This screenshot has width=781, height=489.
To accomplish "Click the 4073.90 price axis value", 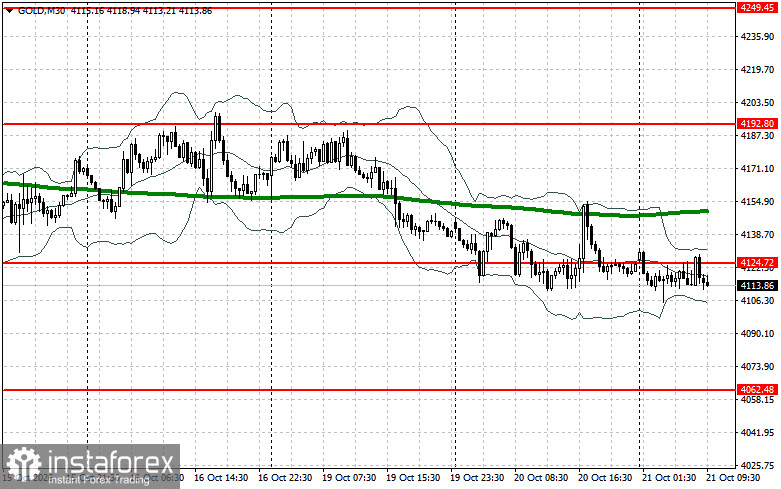I will [758, 366].
